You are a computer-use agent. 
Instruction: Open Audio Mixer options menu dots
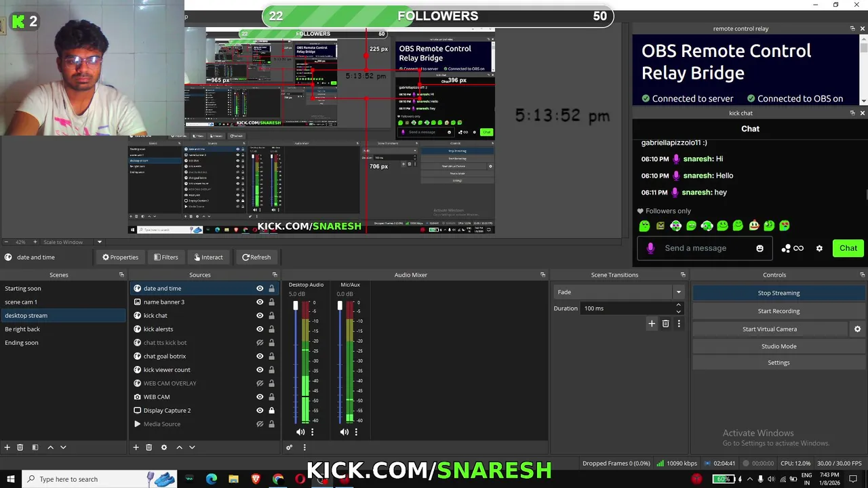tap(304, 447)
